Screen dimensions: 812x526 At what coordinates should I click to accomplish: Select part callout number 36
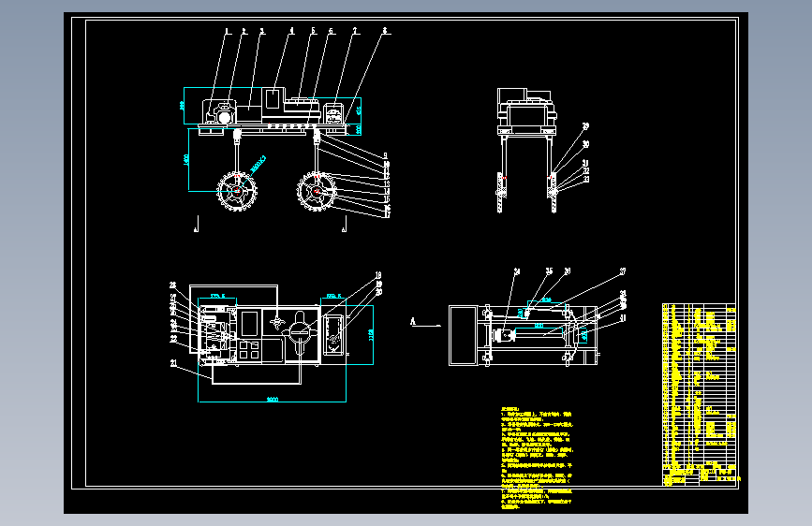click(568, 271)
